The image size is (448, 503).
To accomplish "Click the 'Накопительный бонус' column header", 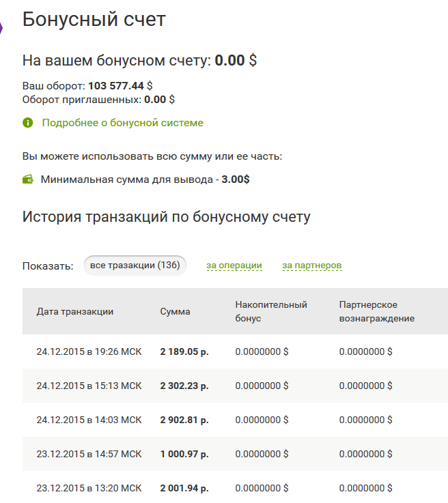I will (271, 311).
